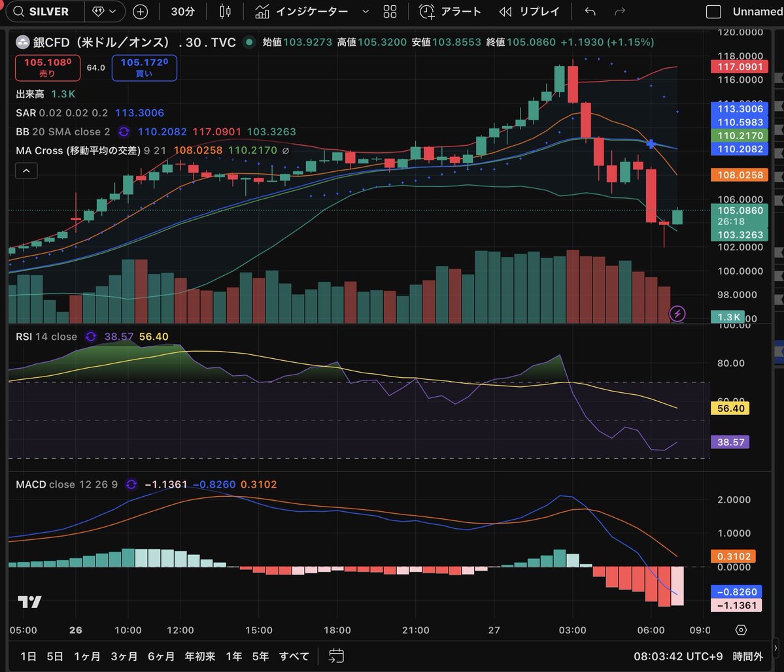The image size is (784, 672).
Task: Open the diamond plan dropdown
Action: click(105, 12)
